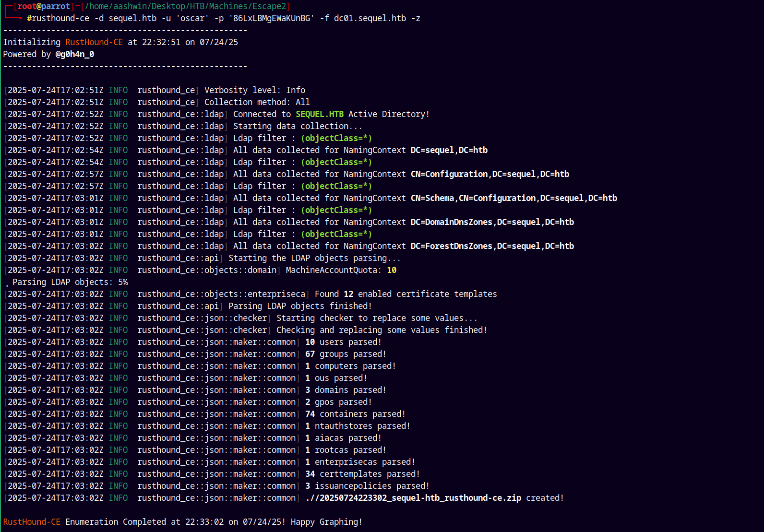Screen dimensions: 764x532
Task: Click the root@parrot prompt text
Action: click(44, 6)
